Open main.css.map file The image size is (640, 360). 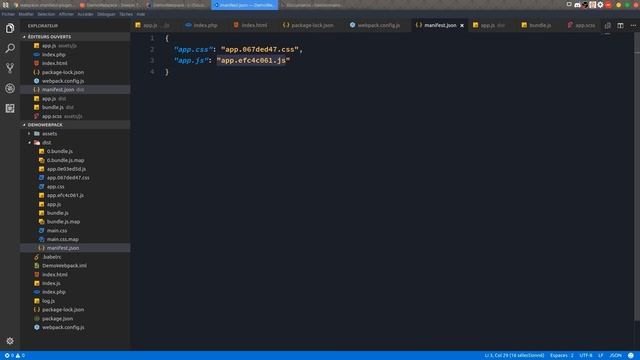click(x=62, y=239)
